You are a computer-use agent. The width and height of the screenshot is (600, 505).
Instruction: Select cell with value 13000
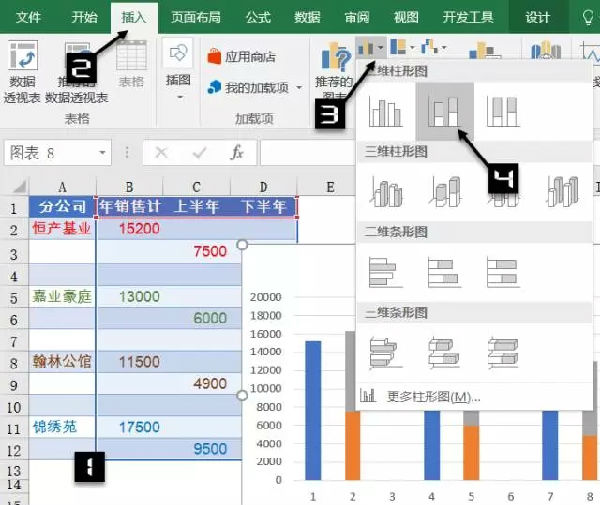click(130, 296)
